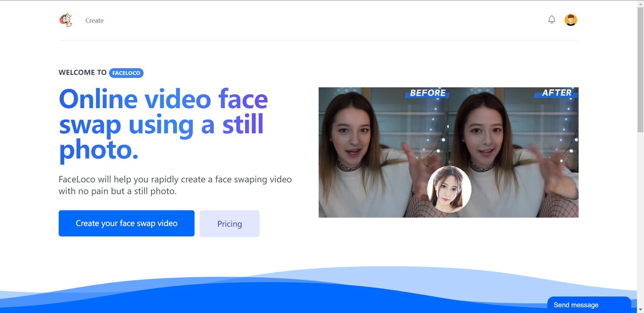Open the Pricing button

click(x=229, y=224)
